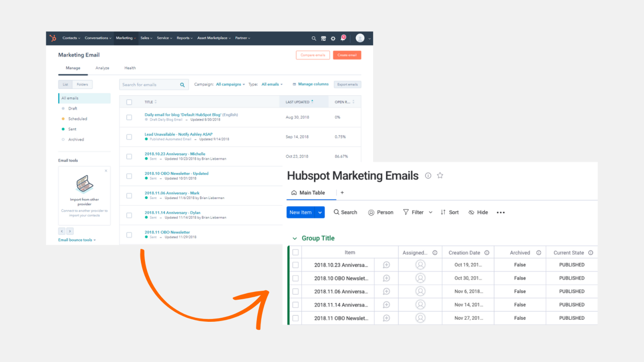Check the Daily email for blog row
The image size is (644, 362).
coord(129,117)
